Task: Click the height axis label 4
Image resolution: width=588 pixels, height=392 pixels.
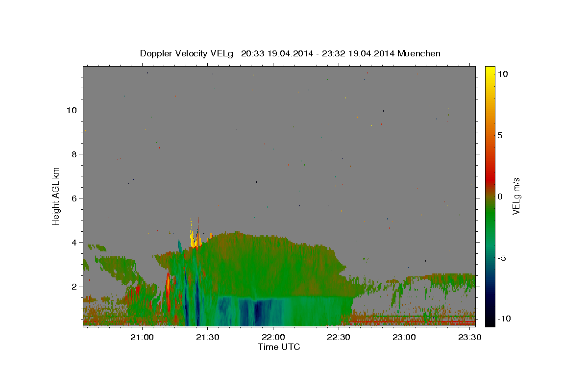Action: 75,243
